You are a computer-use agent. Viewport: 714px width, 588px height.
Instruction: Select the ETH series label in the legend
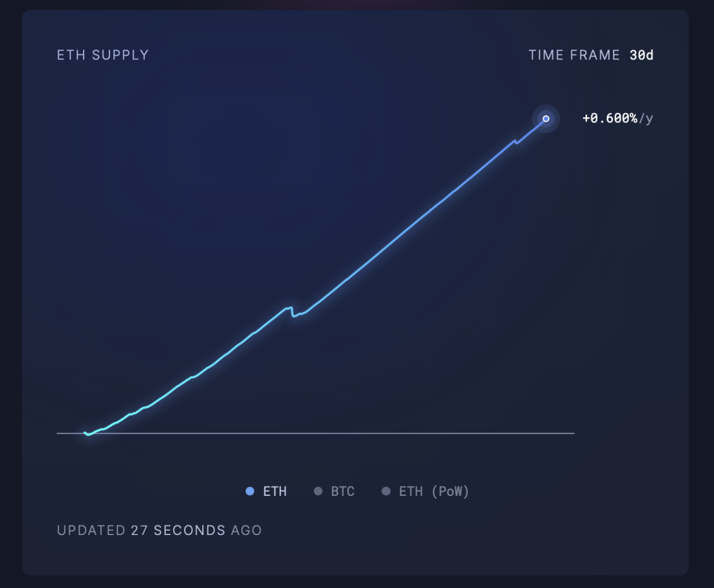(x=275, y=492)
